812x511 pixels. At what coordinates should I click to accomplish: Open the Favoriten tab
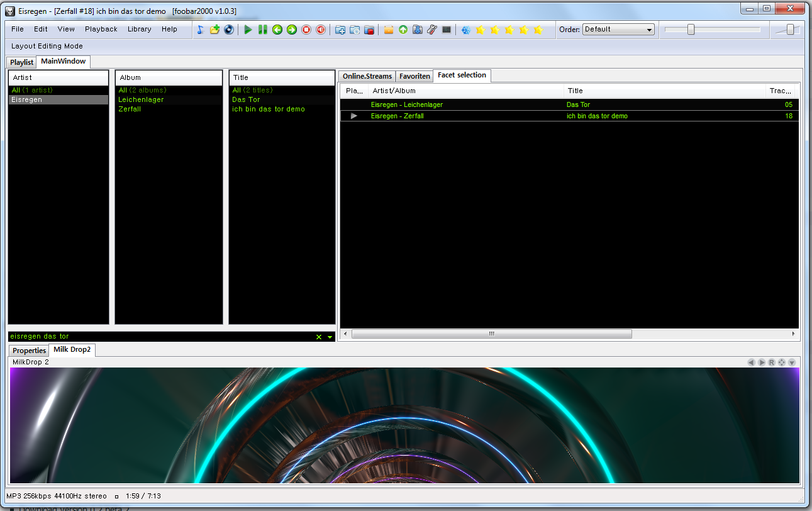click(415, 76)
